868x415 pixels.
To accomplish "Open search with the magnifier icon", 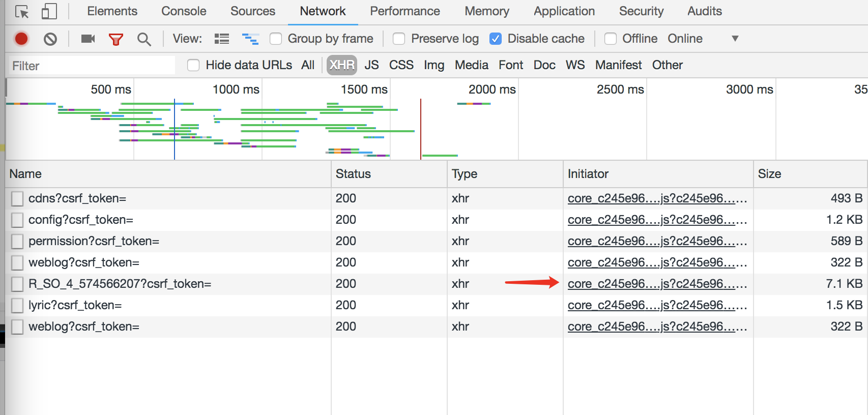I will tap(144, 39).
